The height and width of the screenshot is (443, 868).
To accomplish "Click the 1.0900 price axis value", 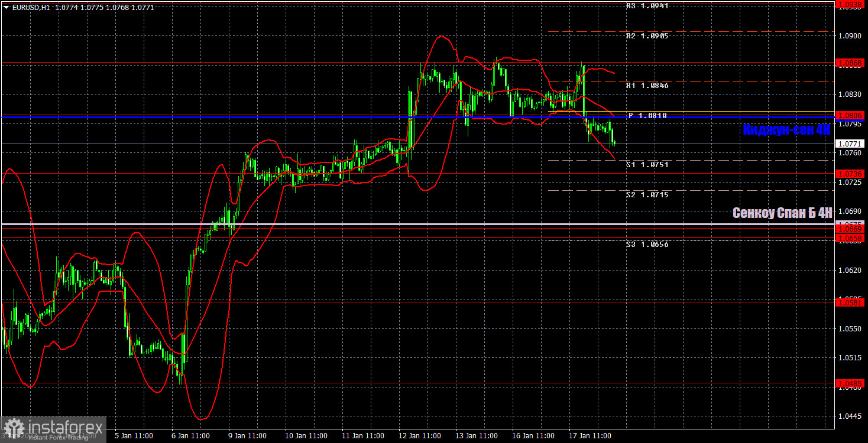I will (850, 36).
